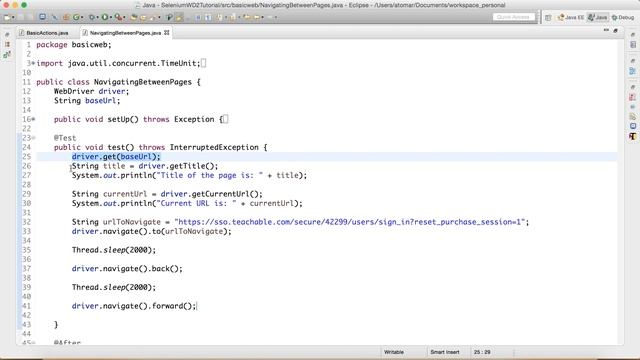Click the first 'Thread.sleep(2000);' on line 35
This screenshot has height=360, width=640.
(x=114, y=250)
